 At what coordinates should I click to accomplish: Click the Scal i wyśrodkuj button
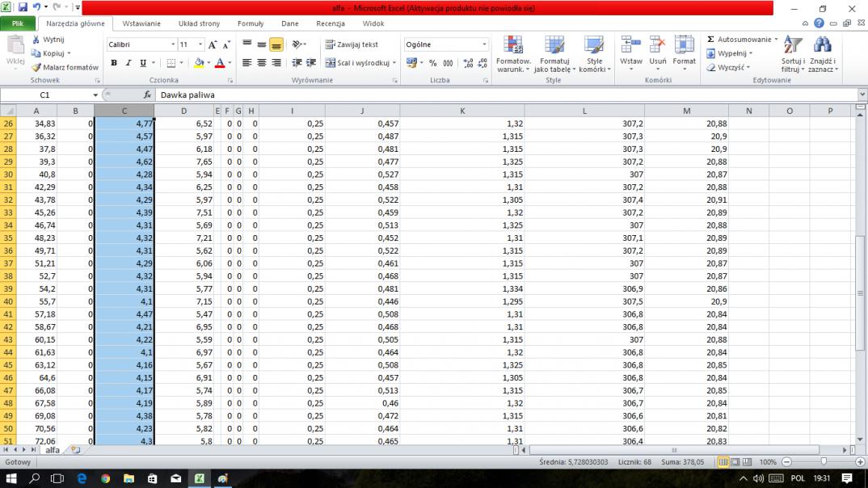point(357,63)
